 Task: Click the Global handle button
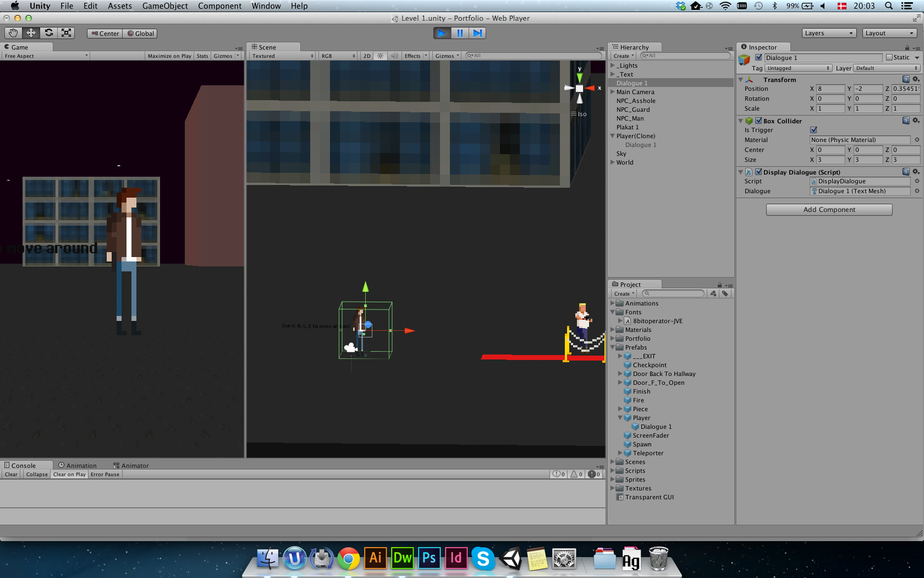click(140, 34)
